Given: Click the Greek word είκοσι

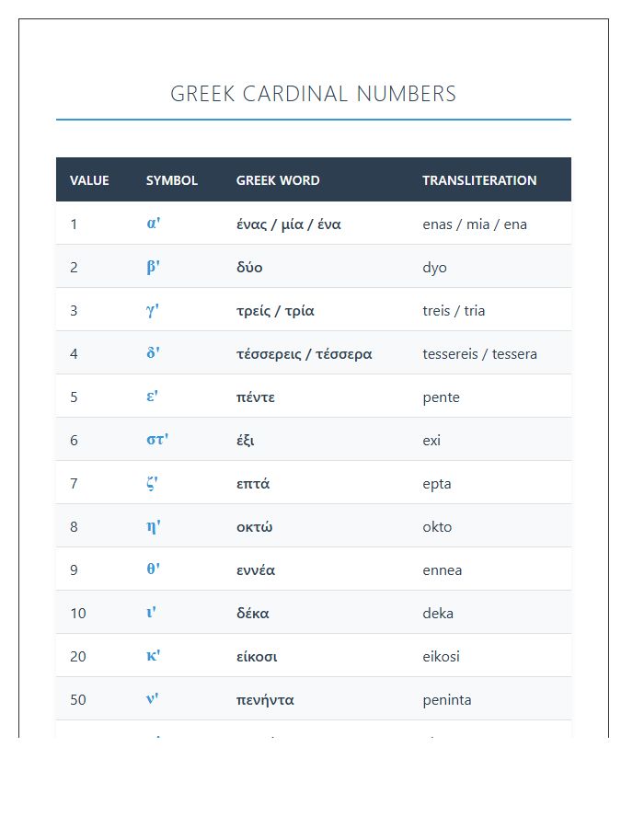Looking at the screenshot, I should (x=257, y=656).
